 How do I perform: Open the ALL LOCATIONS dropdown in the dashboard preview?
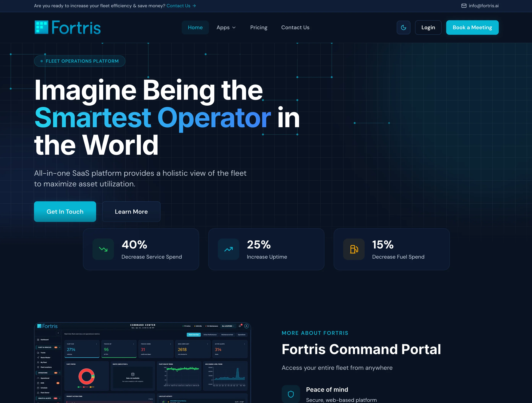click(x=228, y=326)
